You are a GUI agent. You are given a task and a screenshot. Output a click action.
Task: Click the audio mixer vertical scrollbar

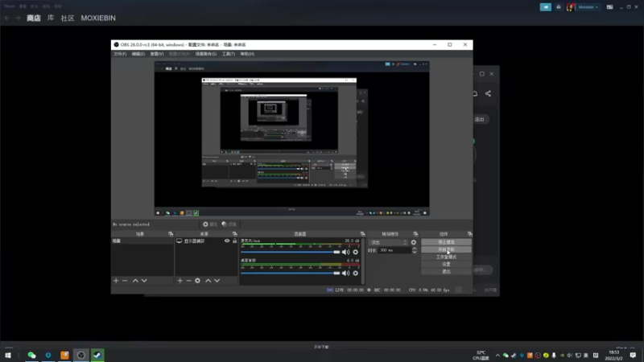click(363, 261)
